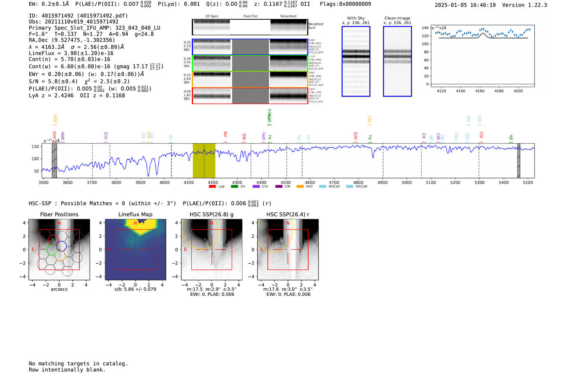Click the 'Primary Spec_Slot_IFU_AMP: 323_043_040_LU' line
This screenshot has height=392, width=576.
pyautogui.click(x=95, y=28)
